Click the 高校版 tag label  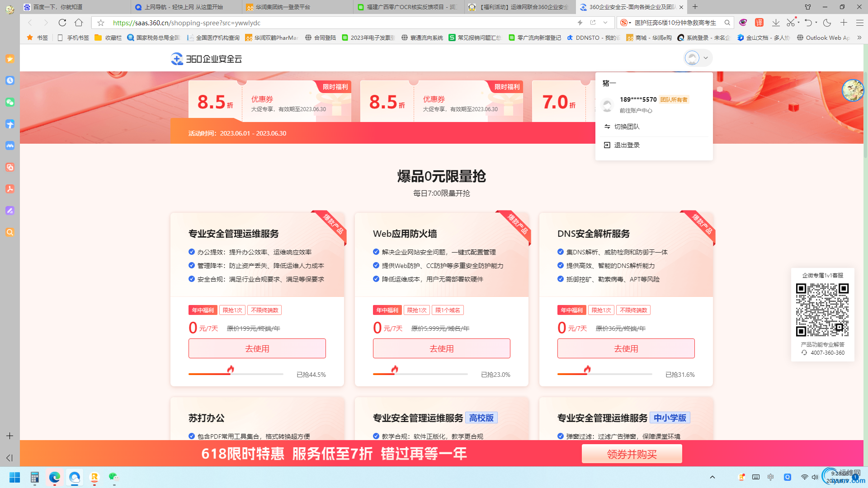481,418
